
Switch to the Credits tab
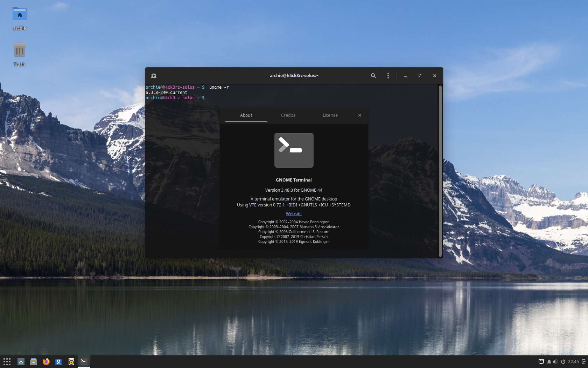click(x=288, y=115)
